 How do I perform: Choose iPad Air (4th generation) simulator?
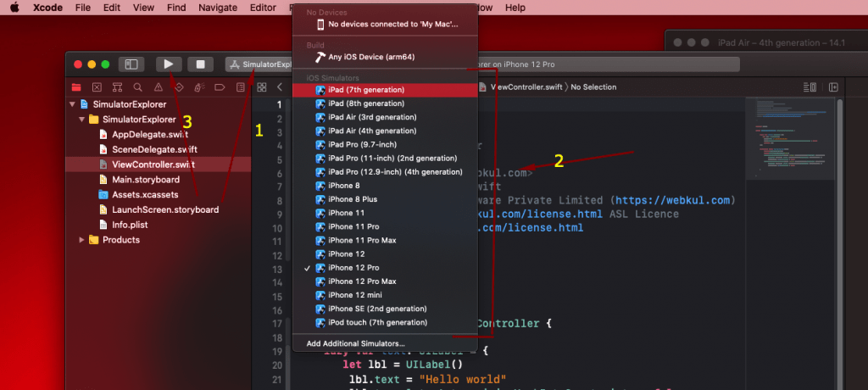385,131
